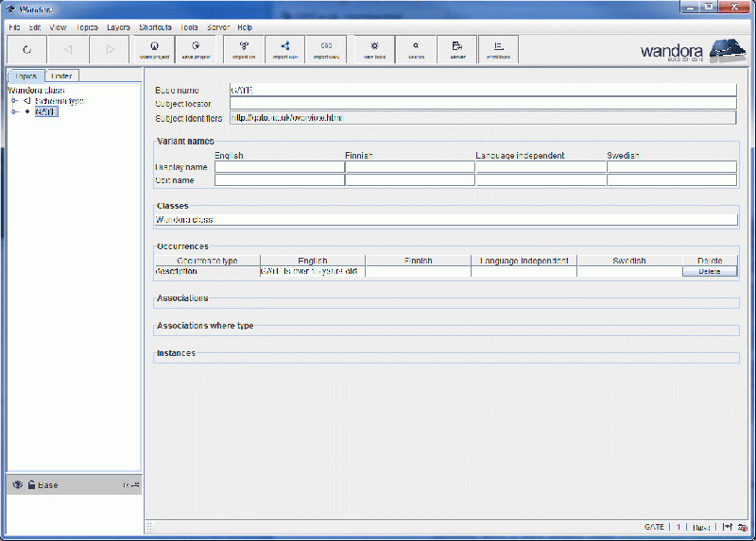This screenshot has width=756, height=541.
Task: Toggle the lock on Base layer
Action: pos(31,485)
